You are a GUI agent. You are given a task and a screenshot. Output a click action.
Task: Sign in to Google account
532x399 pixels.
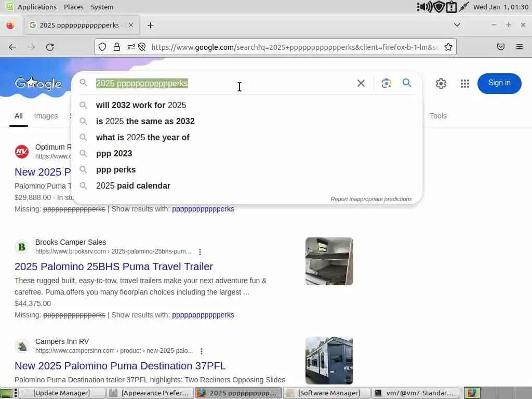[499, 83]
